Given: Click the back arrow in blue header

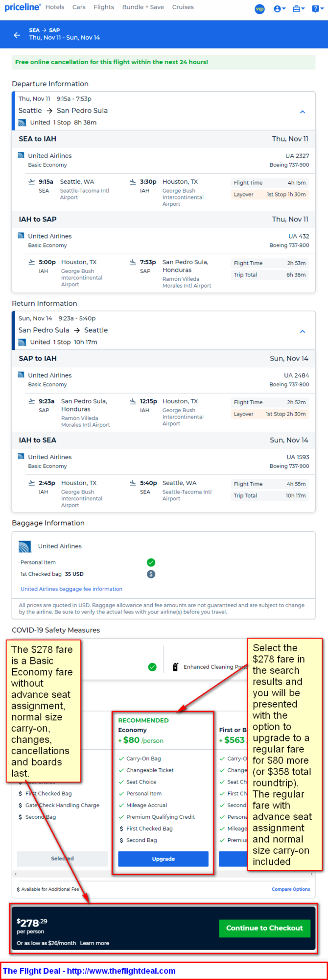Looking at the screenshot, I should tap(17, 35).
